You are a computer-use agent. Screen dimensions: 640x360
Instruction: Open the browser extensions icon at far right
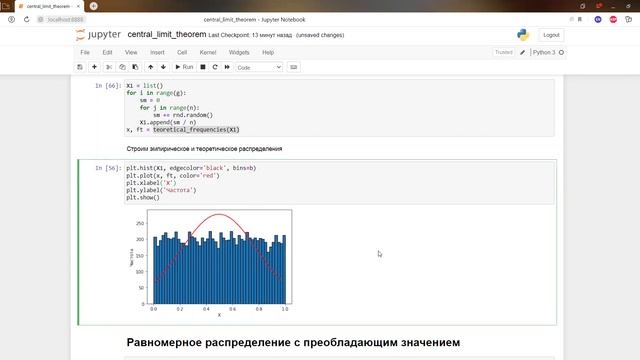tap(629, 19)
